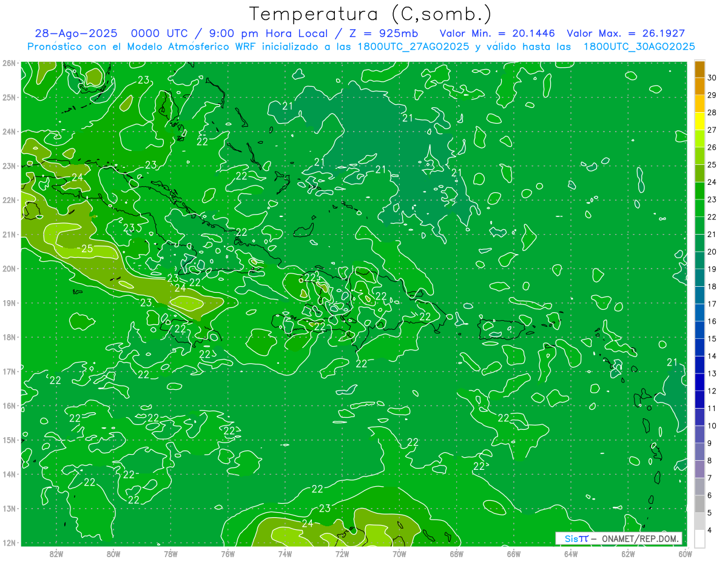Click the blue legend swatch between 15 and 16
The height and width of the screenshot is (562, 728).
coord(699,330)
